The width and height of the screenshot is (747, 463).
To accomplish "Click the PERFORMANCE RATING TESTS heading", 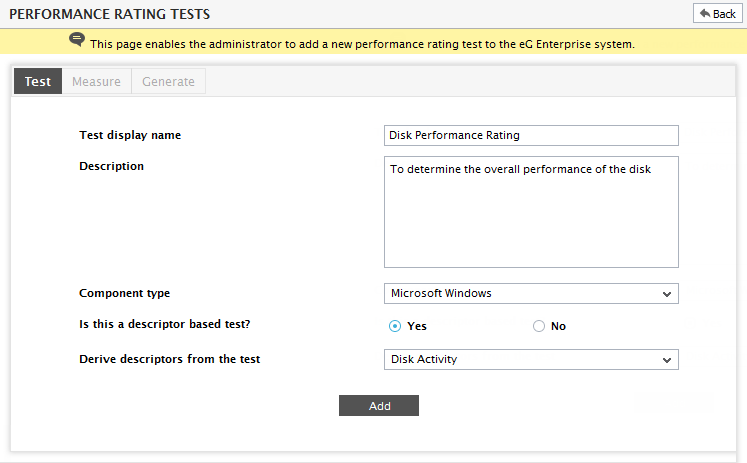I will pyautogui.click(x=110, y=14).
